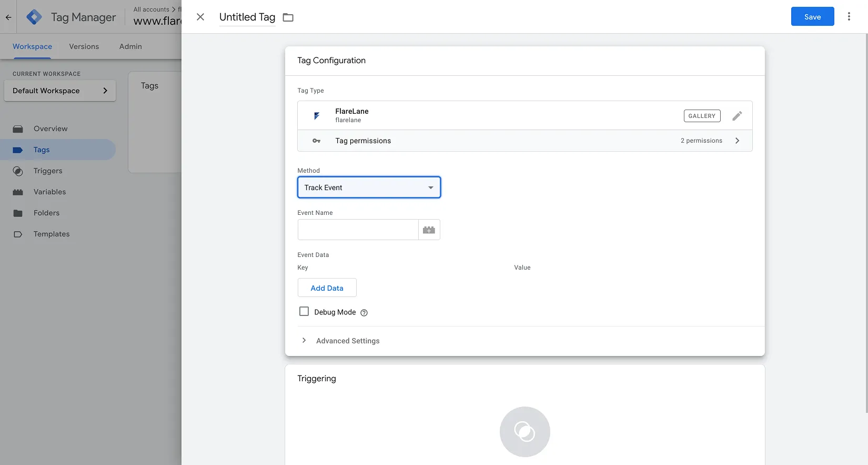This screenshot has width=868, height=465.
Task: Click the Advanced Settings label
Action: [x=348, y=341]
